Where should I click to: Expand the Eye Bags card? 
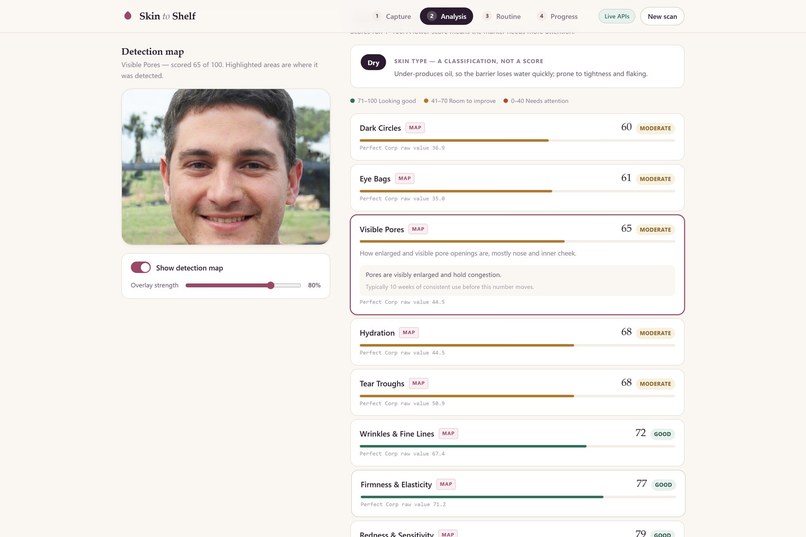[x=517, y=188]
